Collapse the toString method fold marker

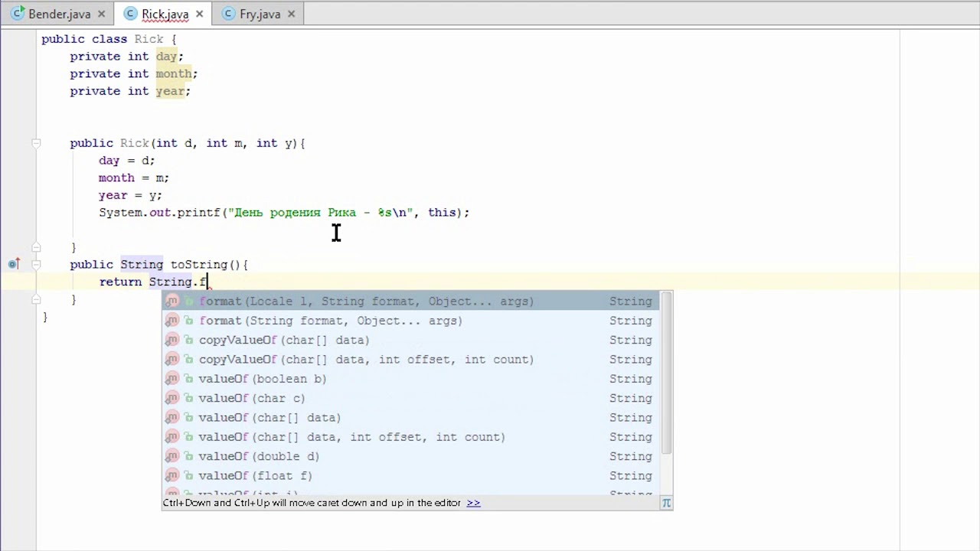36,264
